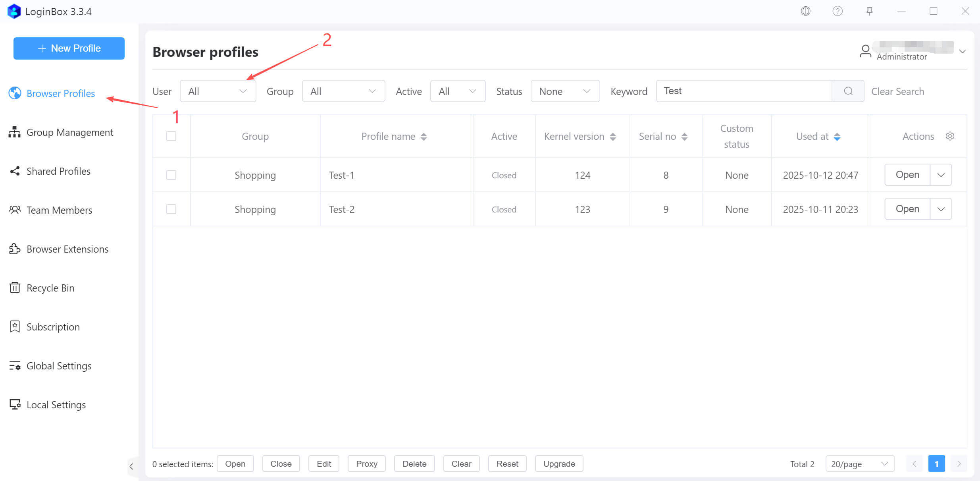Open the help question-mark icon
This screenshot has height=481, width=980.
(838, 11)
